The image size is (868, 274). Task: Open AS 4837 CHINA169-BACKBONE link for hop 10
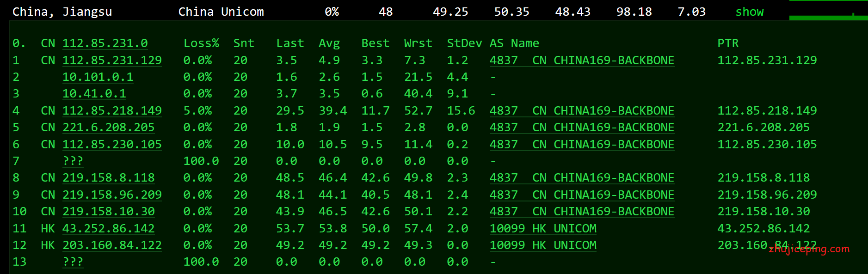click(x=582, y=211)
